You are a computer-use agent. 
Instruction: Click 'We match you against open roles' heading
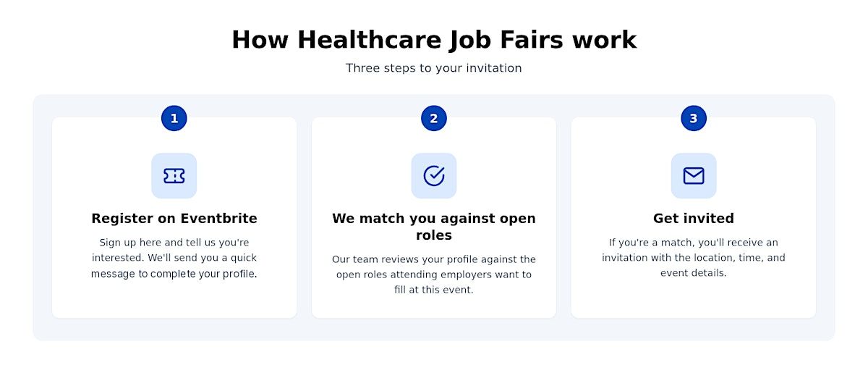pyautogui.click(x=434, y=227)
